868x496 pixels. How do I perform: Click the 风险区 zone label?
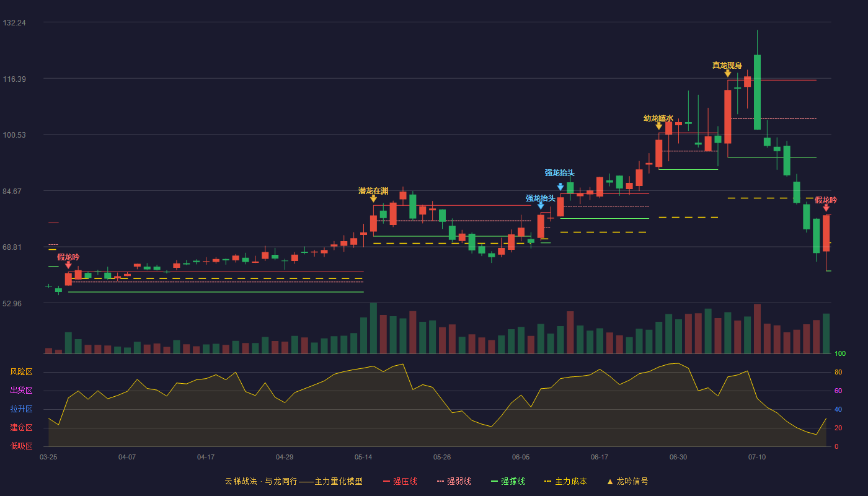(x=21, y=372)
